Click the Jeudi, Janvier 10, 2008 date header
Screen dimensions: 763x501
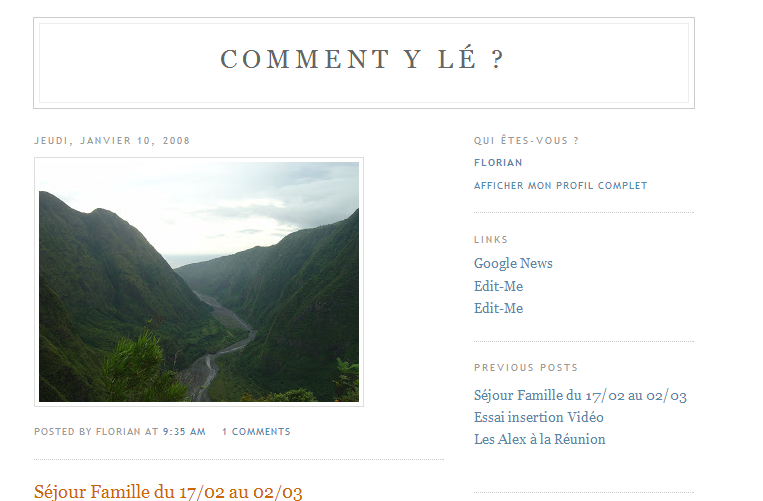[x=112, y=141]
